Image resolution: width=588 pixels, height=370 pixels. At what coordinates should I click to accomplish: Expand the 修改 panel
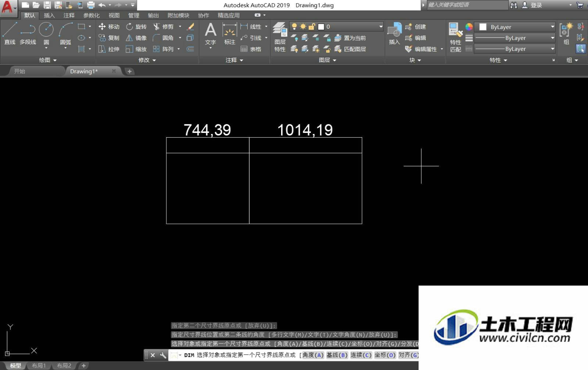pyautogui.click(x=147, y=60)
